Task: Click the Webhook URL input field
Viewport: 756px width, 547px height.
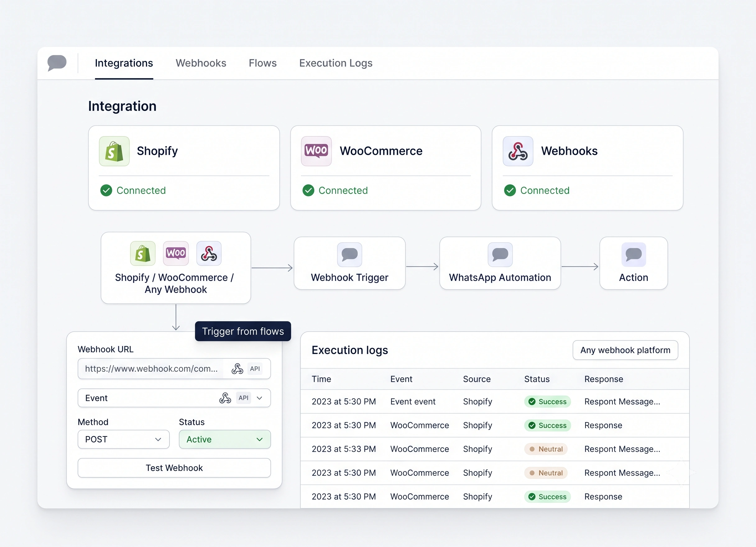Action: click(x=174, y=369)
